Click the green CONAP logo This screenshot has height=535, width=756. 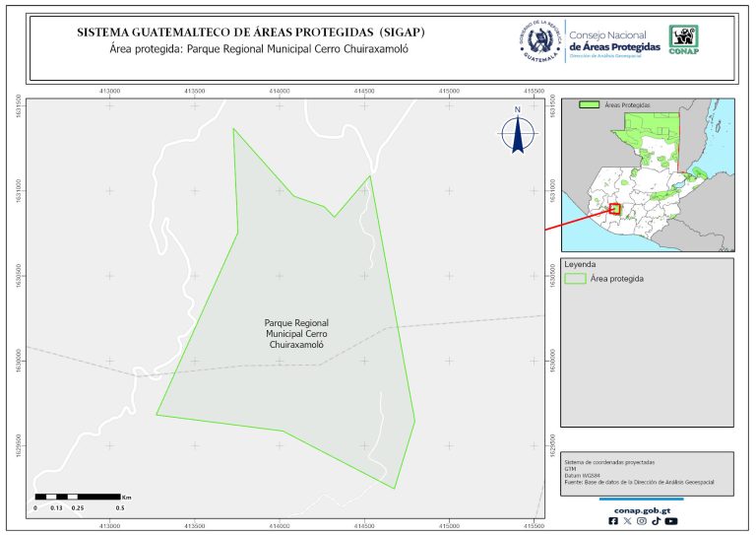click(685, 38)
